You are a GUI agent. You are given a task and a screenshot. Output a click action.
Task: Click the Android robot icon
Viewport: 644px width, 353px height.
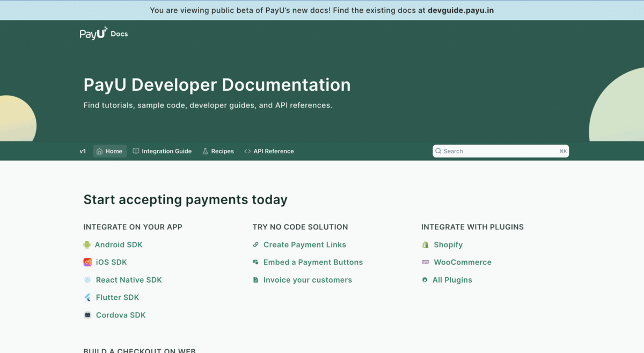87,245
